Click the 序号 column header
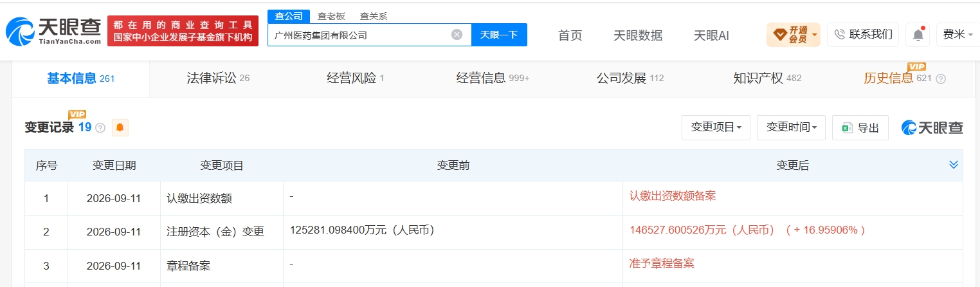This screenshot has width=980, height=287. pos(46,165)
